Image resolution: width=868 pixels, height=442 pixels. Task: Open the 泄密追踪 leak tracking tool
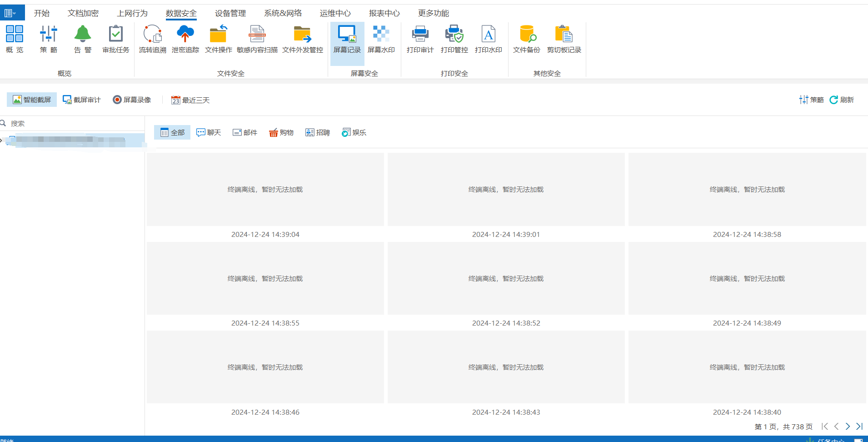click(185, 39)
